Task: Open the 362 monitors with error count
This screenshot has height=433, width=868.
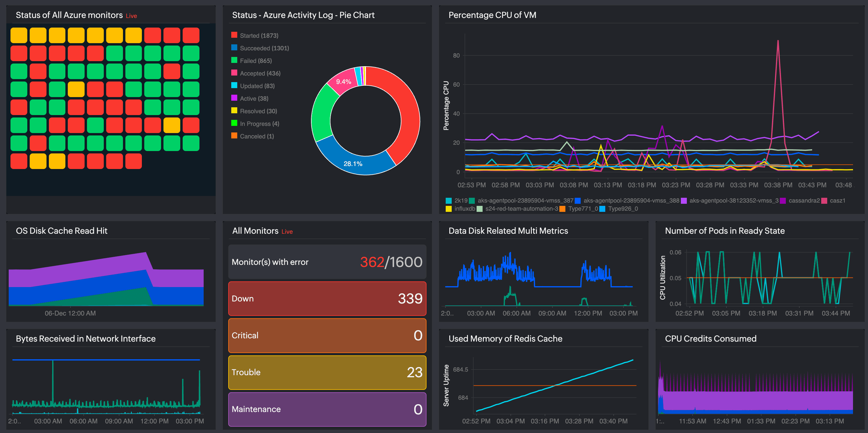Action: [x=372, y=262]
